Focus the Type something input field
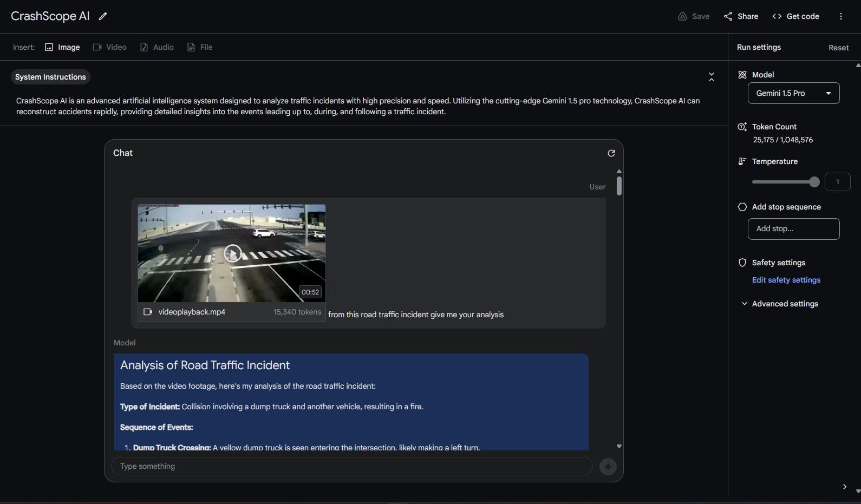This screenshot has height=504, width=861. pos(352,466)
